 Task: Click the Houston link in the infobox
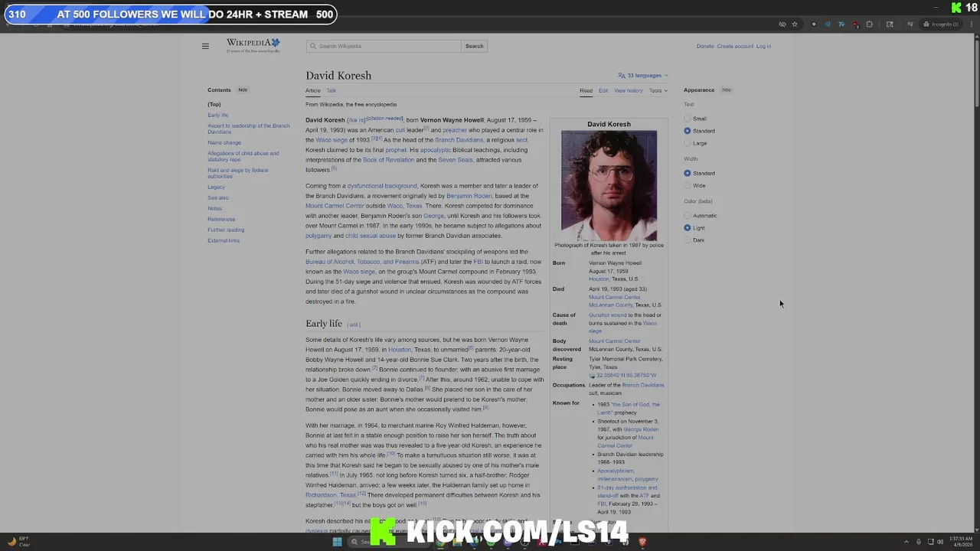click(599, 279)
